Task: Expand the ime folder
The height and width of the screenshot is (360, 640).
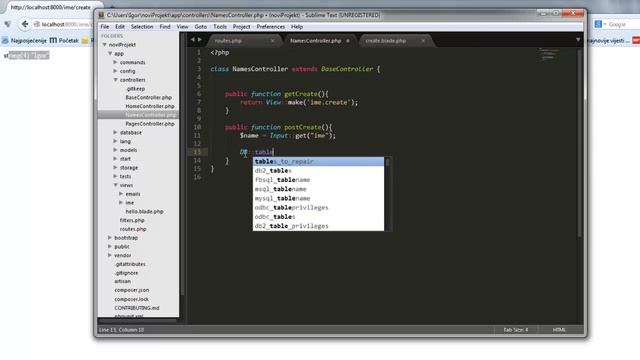Action: pyautogui.click(x=121, y=202)
